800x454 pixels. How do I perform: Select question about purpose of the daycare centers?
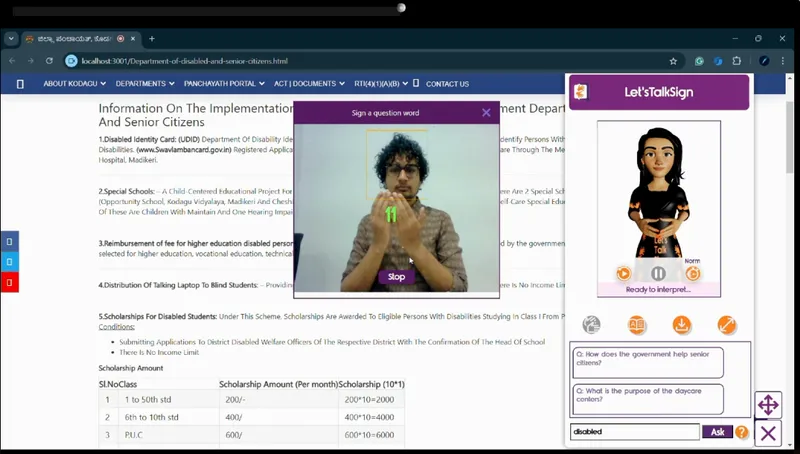648,399
